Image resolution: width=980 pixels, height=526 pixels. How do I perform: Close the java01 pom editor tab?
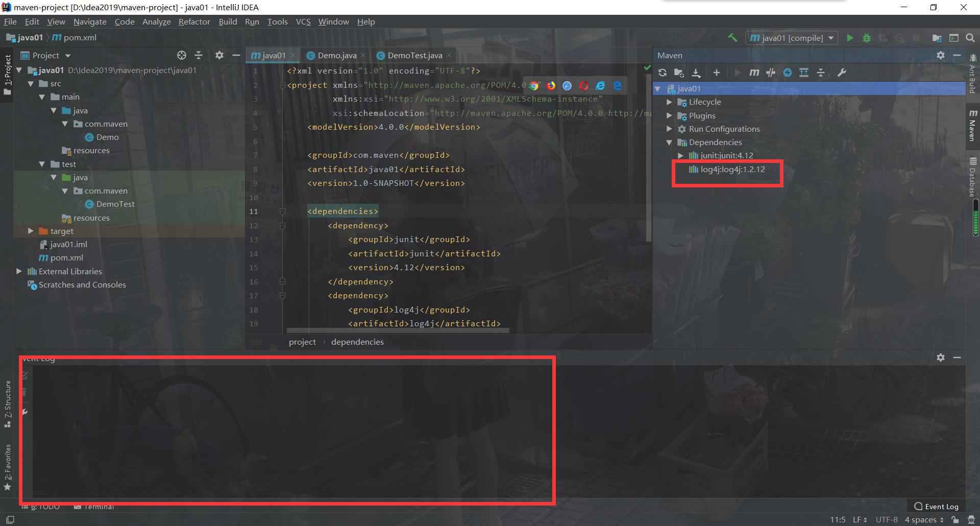(293, 55)
